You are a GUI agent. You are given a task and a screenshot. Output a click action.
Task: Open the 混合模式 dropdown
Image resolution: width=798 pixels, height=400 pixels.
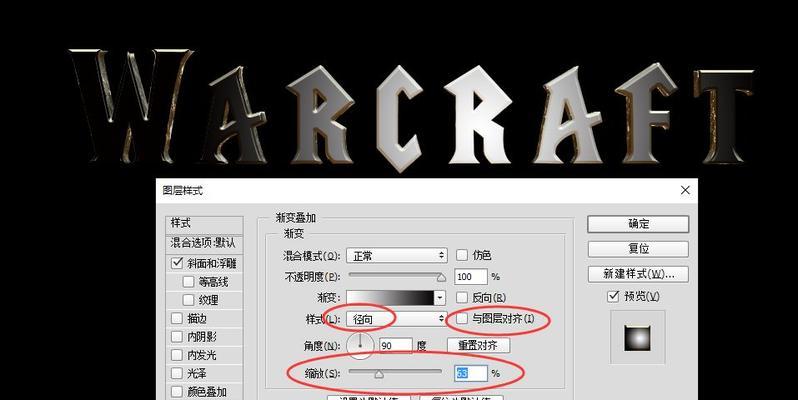pos(396,255)
